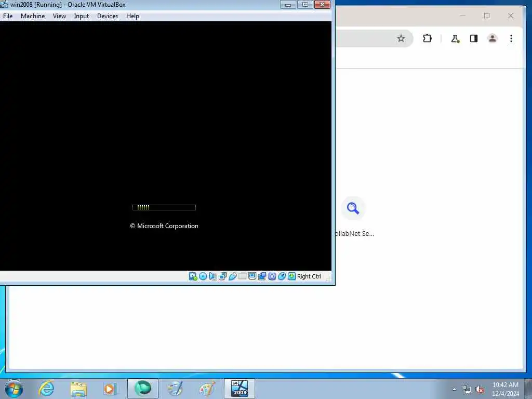Bookmark this page with the browser star
The width and height of the screenshot is (532, 399).
401,38
